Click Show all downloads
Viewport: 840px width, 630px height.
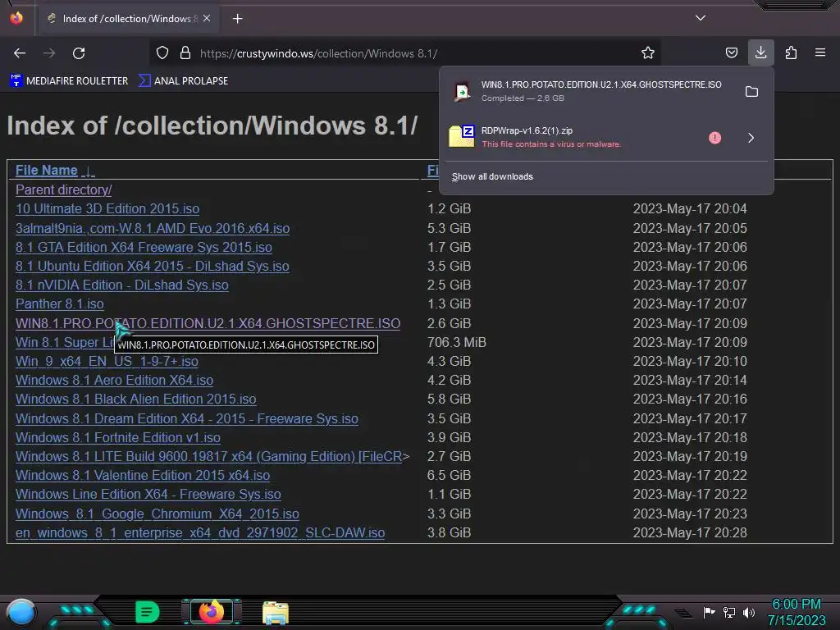coord(492,177)
